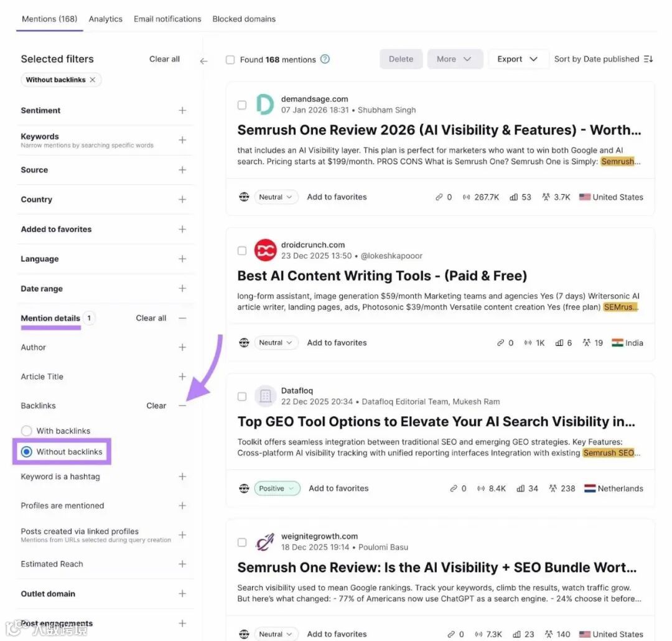Click the India flag icon
Screen dimensions: 672x641
[x=617, y=342]
